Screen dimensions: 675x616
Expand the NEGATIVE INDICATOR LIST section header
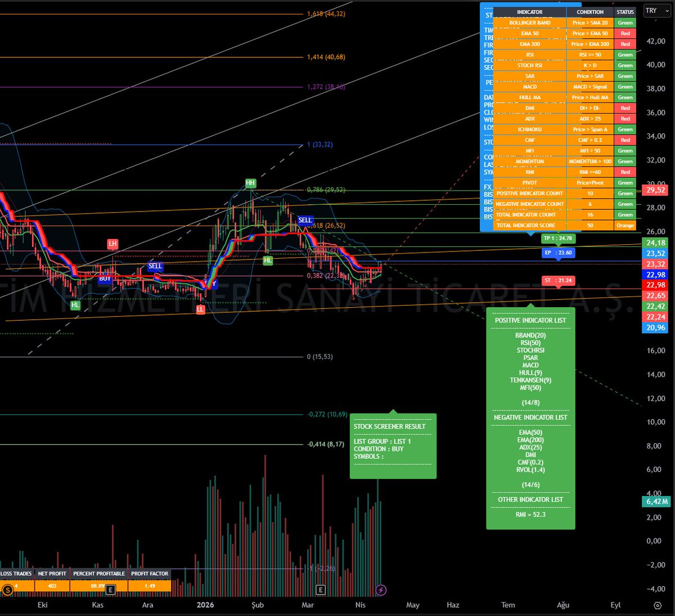[530, 417]
